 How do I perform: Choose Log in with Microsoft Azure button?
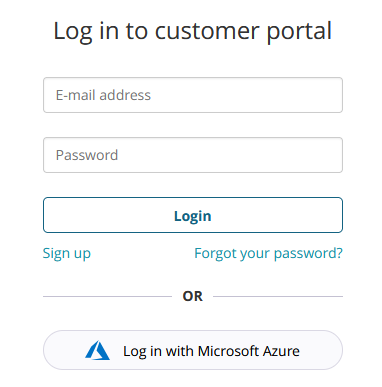(193, 350)
